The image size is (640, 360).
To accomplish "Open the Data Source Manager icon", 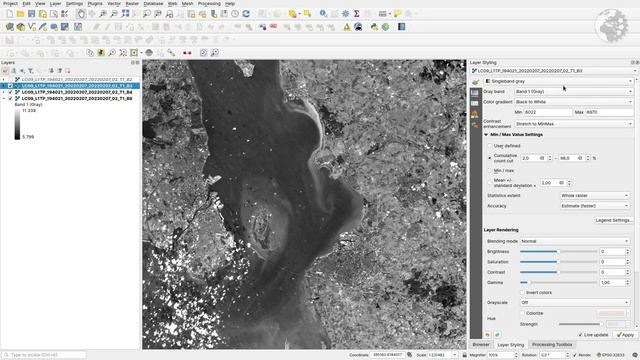I will tap(9, 27).
